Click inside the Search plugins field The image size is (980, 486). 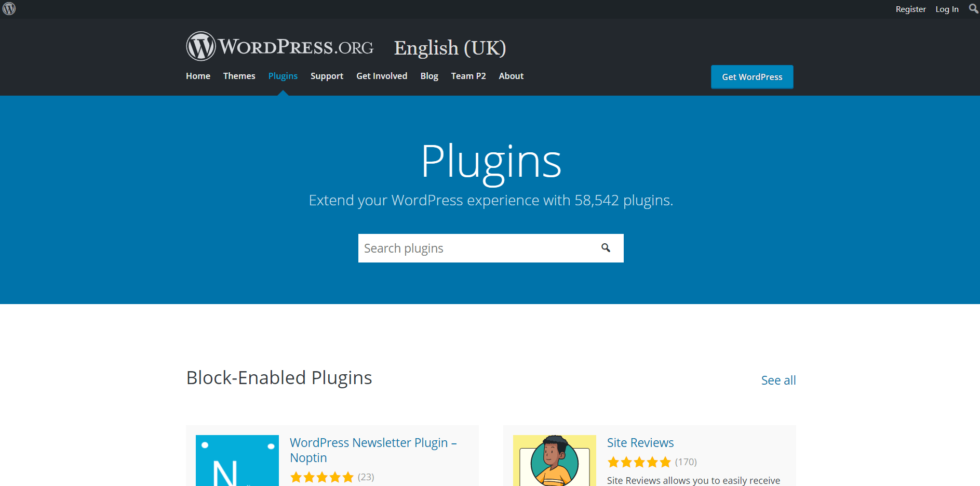point(467,248)
